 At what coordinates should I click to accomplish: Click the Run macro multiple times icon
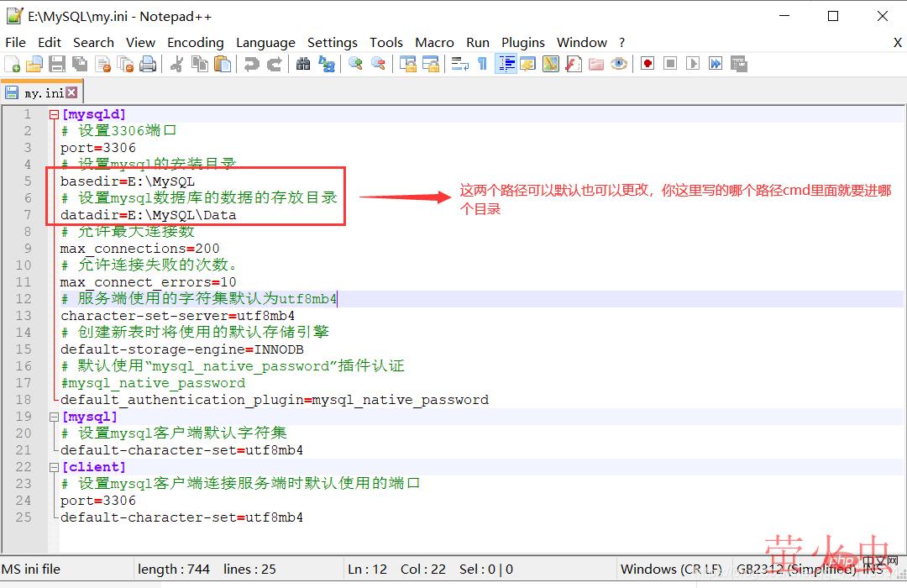(716, 64)
